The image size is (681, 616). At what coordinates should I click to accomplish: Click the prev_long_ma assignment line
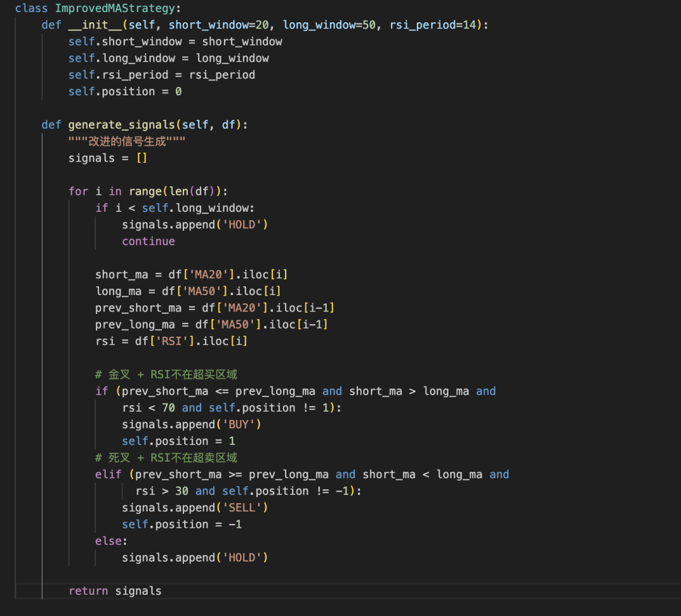click(211, 325)
